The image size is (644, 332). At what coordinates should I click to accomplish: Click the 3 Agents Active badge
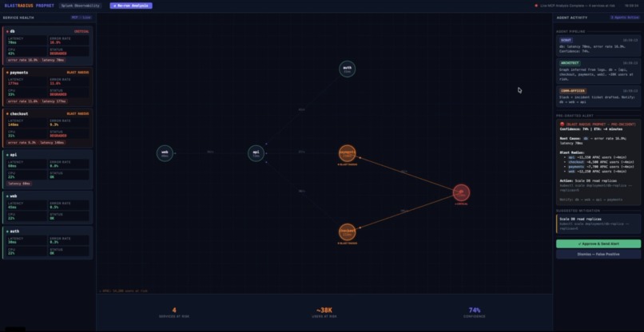point(625,18)
